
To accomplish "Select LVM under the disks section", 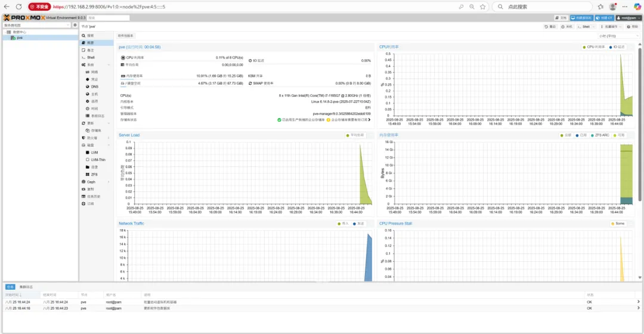I will pyautogui.click(x=94, y=153).
